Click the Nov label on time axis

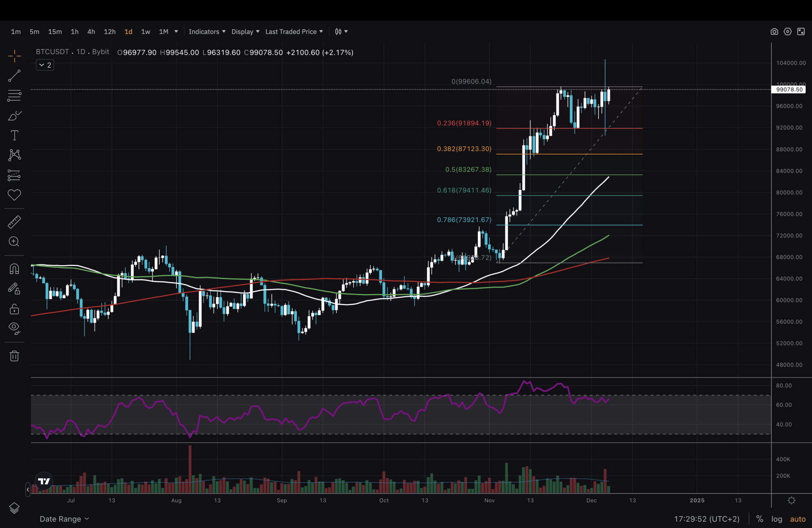coord(489,500)
